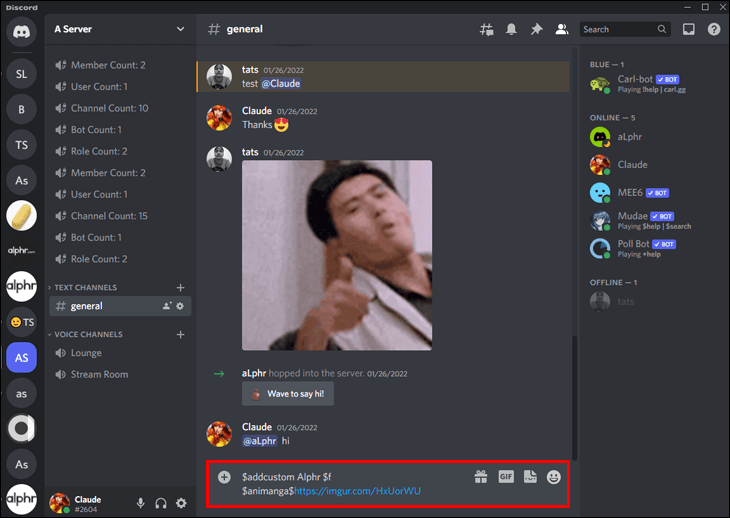Open the emoji TS server icon
Screen dimensions: 730x518
click(21, 322)
